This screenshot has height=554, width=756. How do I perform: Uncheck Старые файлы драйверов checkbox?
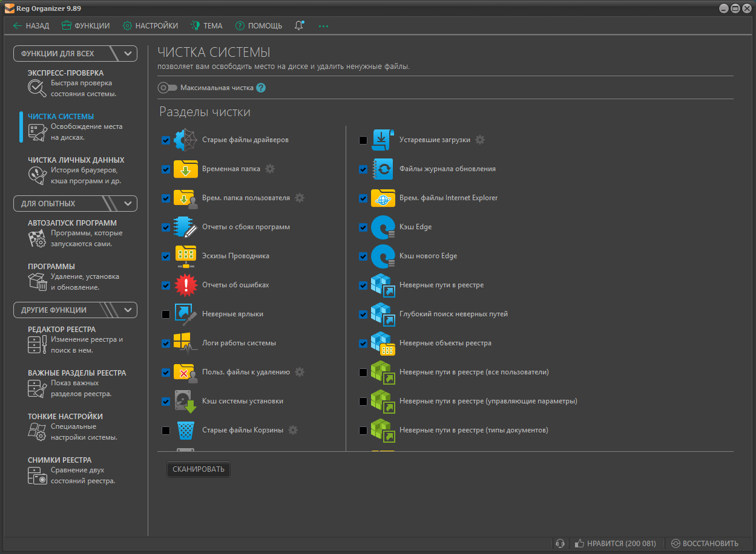(166, 140)
